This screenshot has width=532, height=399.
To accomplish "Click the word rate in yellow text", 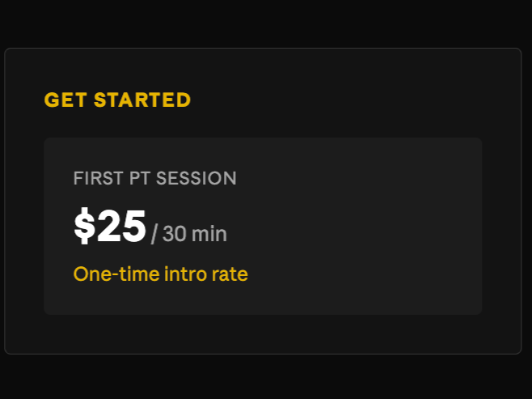I will [230, 274].
